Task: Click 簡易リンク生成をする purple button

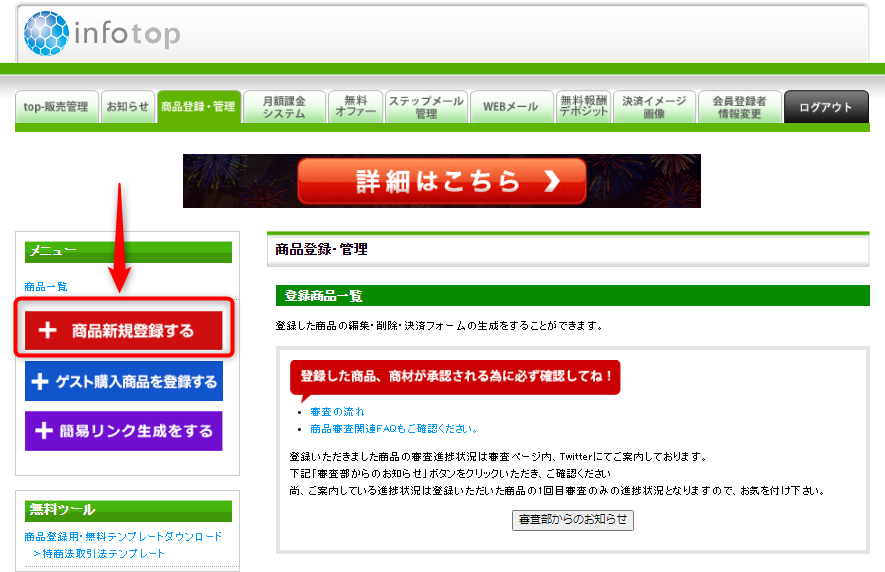Action: pyautogui.click(x=124, y=431)
